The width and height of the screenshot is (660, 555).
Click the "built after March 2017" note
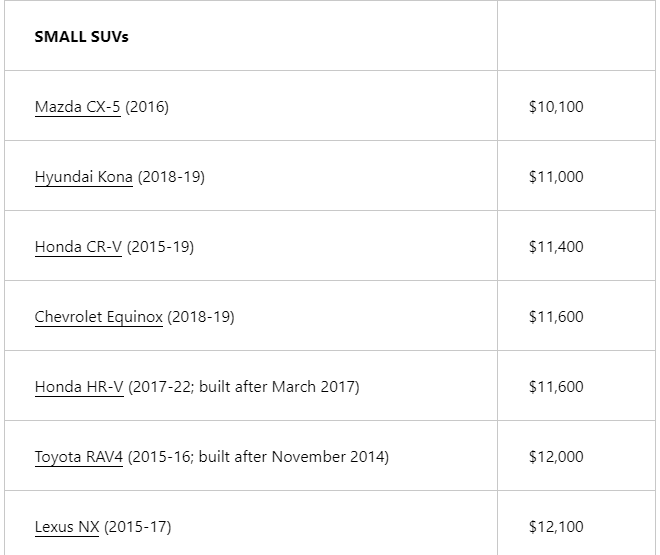click(x=278, y=387)
